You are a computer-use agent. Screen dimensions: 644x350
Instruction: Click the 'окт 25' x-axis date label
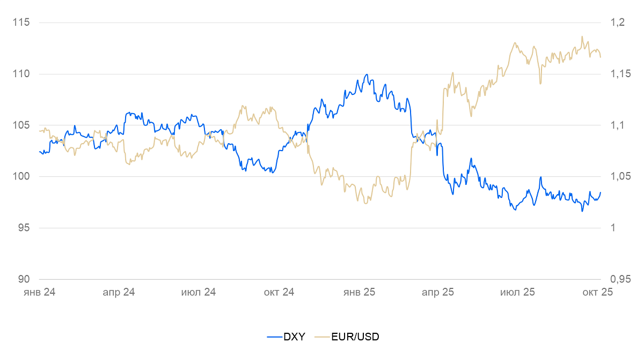pyautogui.click(x=597, y=292)
